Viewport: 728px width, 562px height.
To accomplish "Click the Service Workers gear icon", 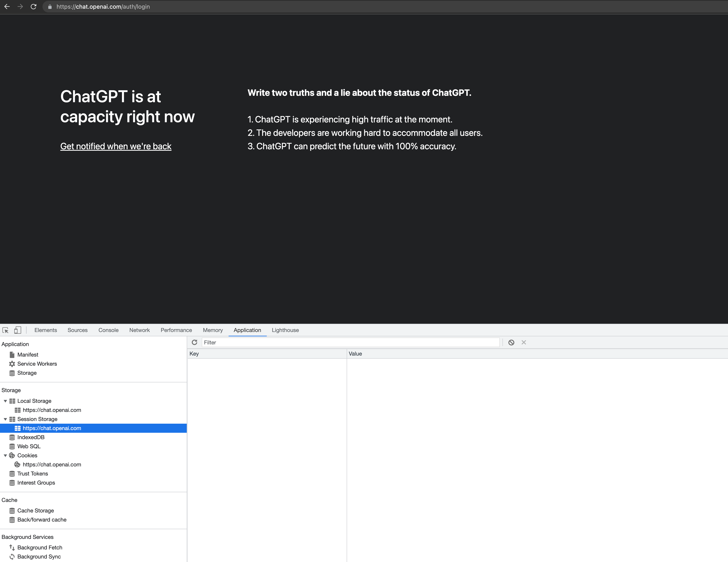I will 12,364.
